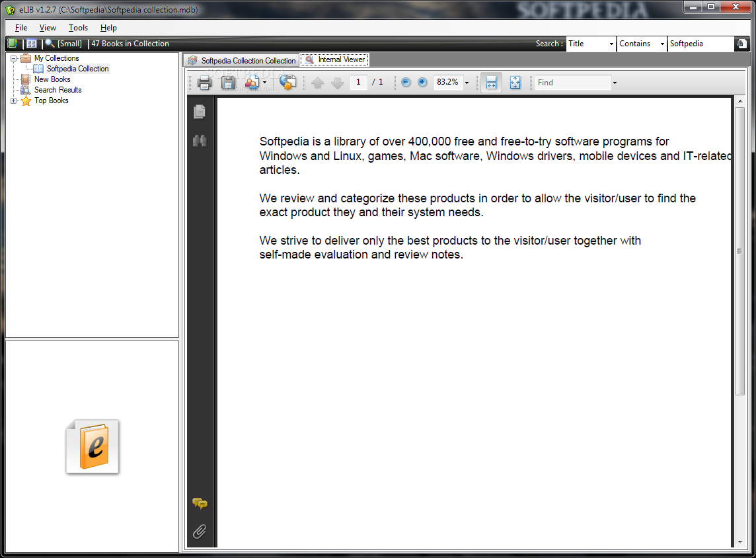Switch to Softpedia Collection Collection tab
The width and height of the screenshot is (756, 558).
(242, 60)
